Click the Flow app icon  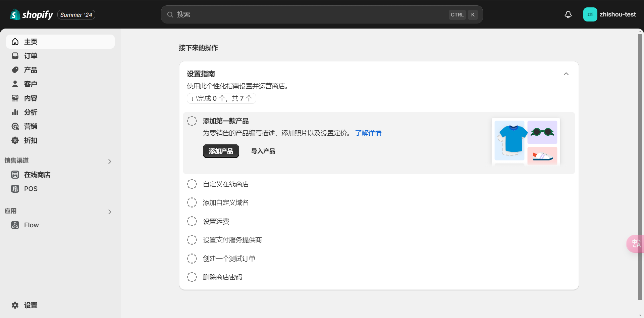[x=15, y=225]
